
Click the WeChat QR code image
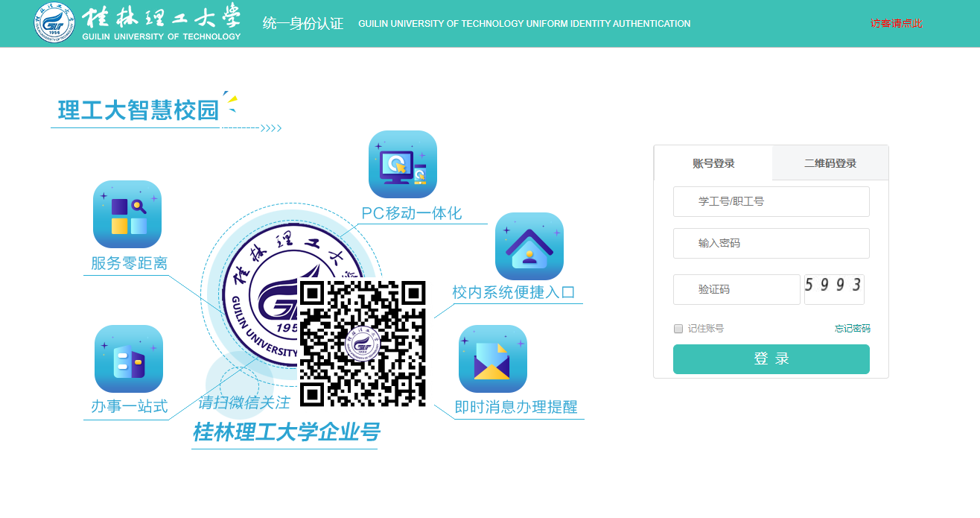click(x=363, y=344)
